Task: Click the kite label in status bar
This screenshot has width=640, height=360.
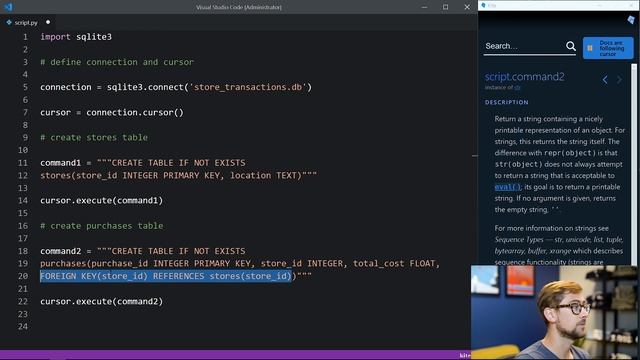Action: (464, 355)
